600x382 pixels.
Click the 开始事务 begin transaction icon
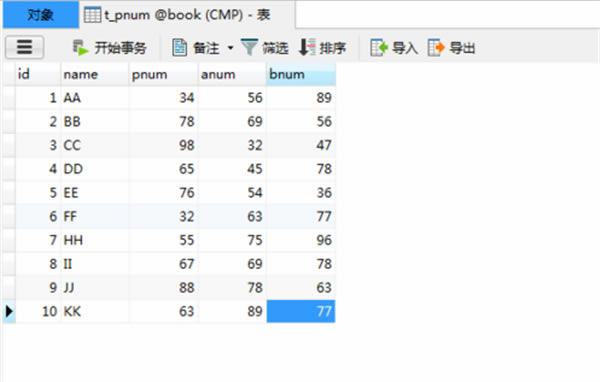coord(81,48)
